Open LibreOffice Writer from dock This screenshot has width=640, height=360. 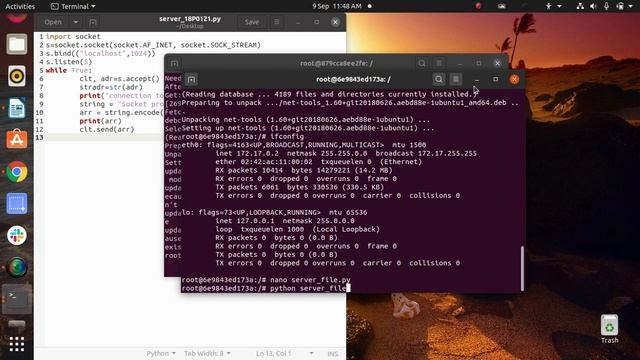pyautogui.click(x=17, y=108)
